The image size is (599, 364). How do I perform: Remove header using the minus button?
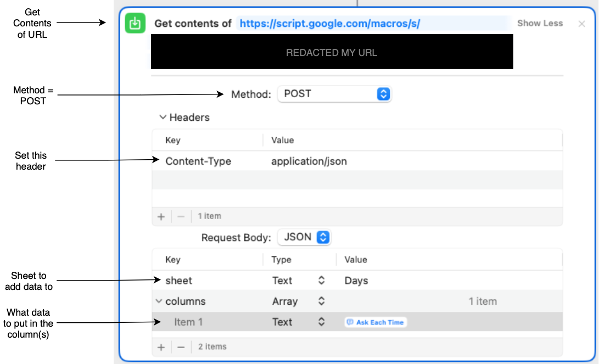[181, 216]
